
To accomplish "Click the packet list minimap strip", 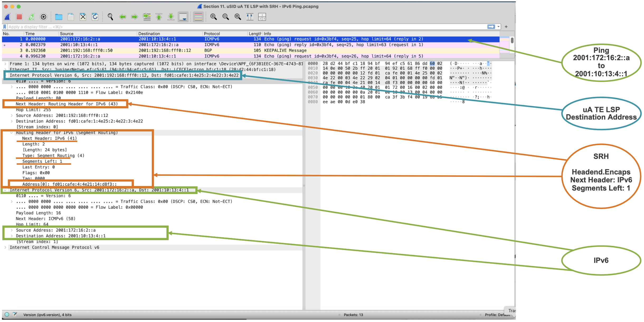I will (x=504, y=45).
